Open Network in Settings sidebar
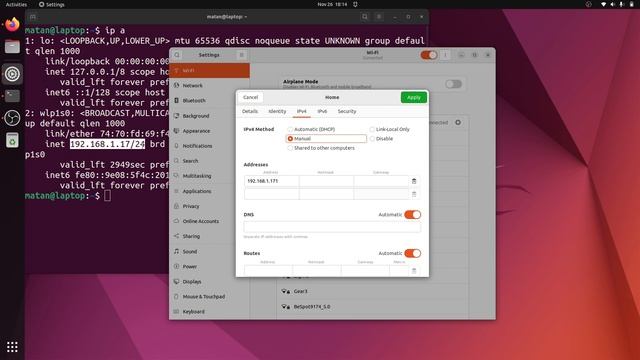This screenshot has width=640, height=360. 209,86
